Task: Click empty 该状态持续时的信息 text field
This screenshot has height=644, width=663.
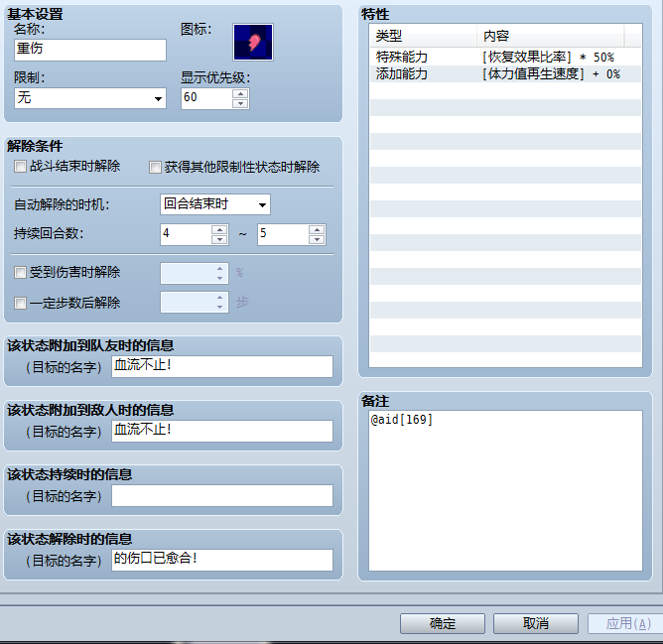Action: coord(222,495)
